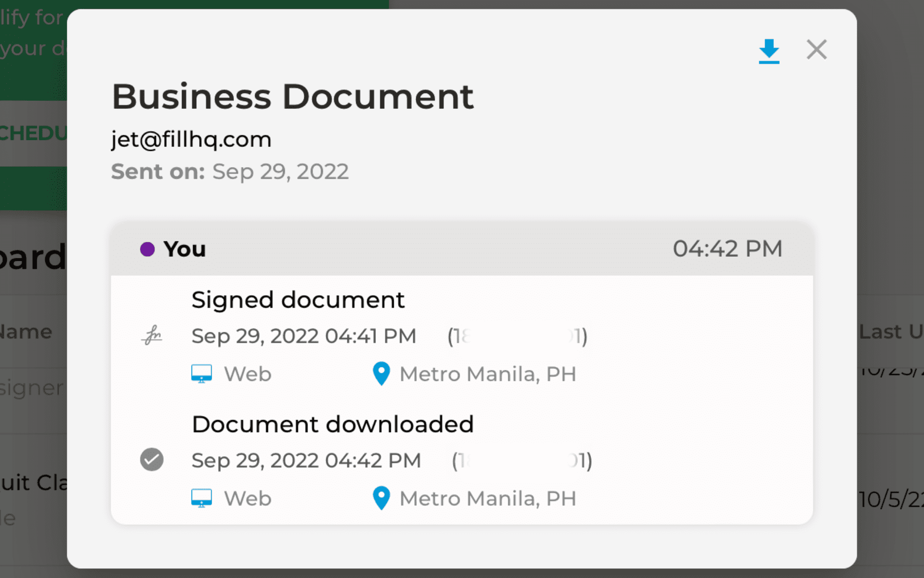Click the location pin under Document downloaded
Image resolution: width=924 pixels, height=578 pixels.
click(381, 498)
